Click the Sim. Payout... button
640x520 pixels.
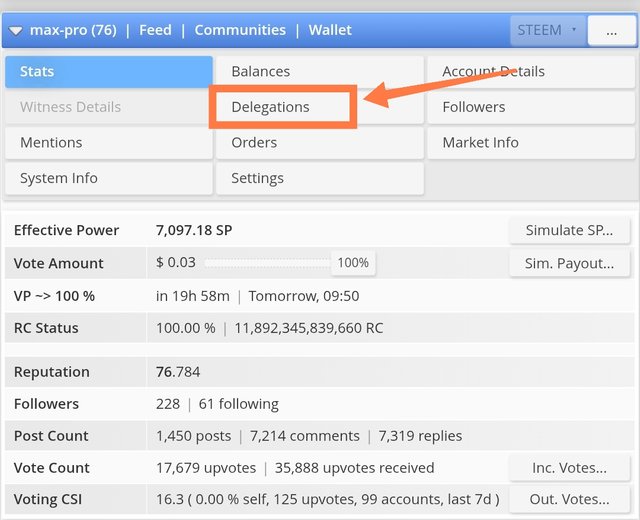click(x=569, y=264)
